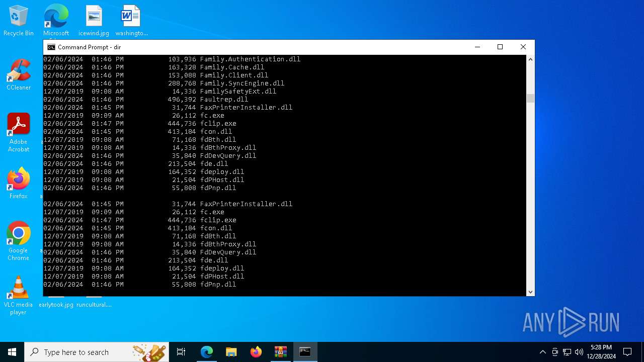
Task: Select the washingto... Word document icon
Action: (x=131, y=21)
